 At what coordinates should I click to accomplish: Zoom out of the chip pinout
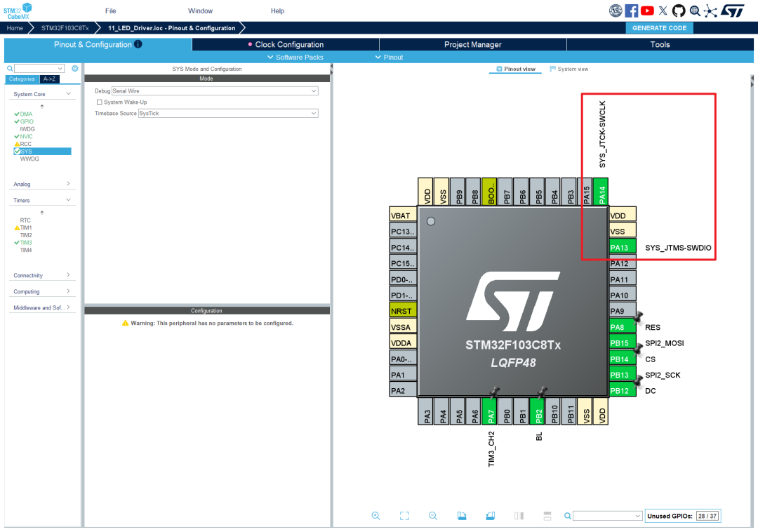tap(432, 516)
